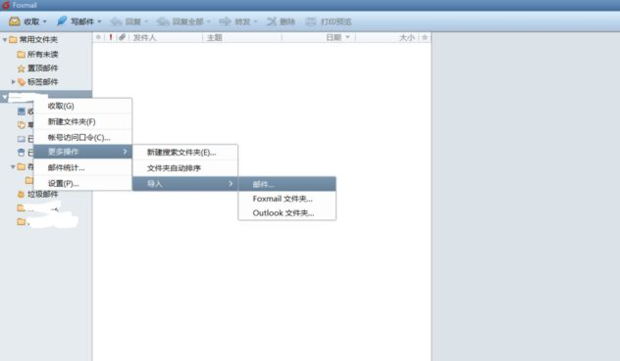Select the 常用文件夹 folder label
620x361 pixels.
coord(38,40)
